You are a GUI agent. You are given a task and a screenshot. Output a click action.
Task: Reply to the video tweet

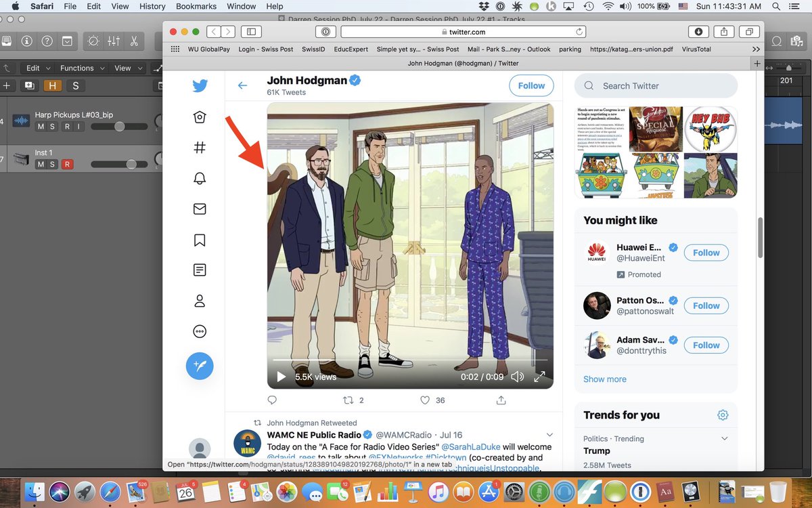click(x=272, y=400)
